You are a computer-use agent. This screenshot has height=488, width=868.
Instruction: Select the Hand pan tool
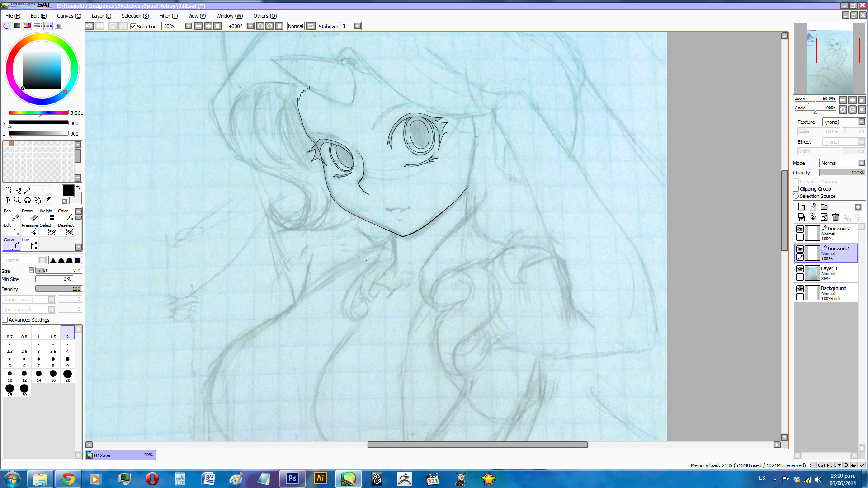pyautogui.click(x=37, y=200)
